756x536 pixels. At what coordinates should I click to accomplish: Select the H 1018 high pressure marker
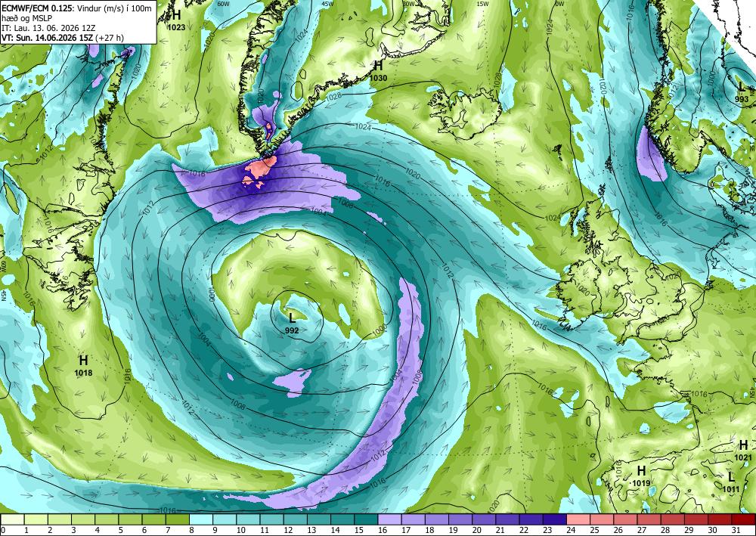[x=83, y=365]
